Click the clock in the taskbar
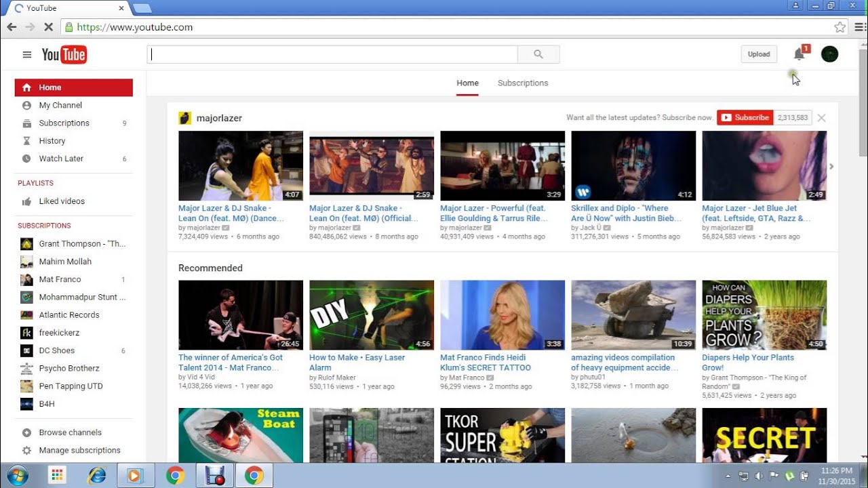 (x=835, y=476)
